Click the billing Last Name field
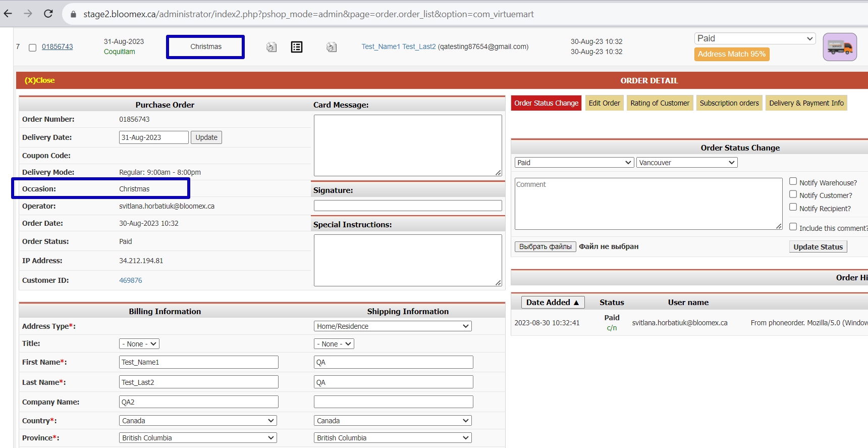868x448 pixels. 199,382
